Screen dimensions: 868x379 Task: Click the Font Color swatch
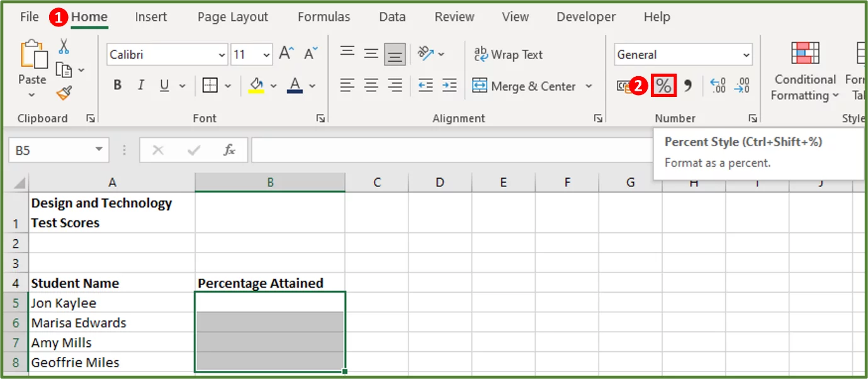coord(296,86)
